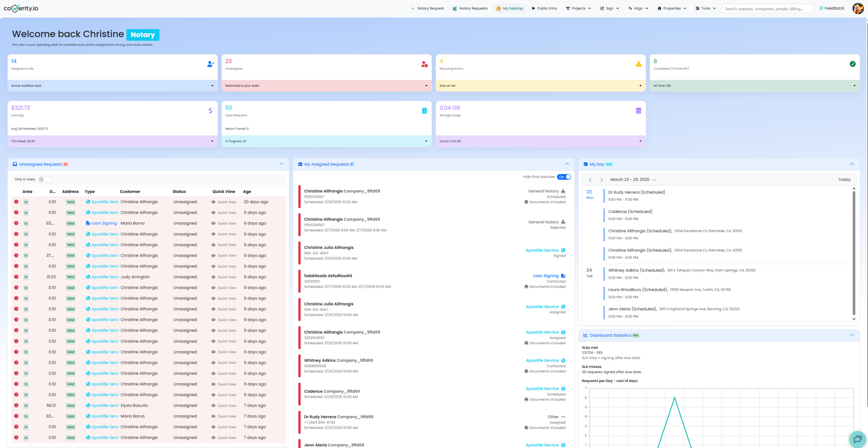Viewport: 868px width, 448px height.
Task: Collapse the Unassigned Requests panel
Action: click(281, 164)
